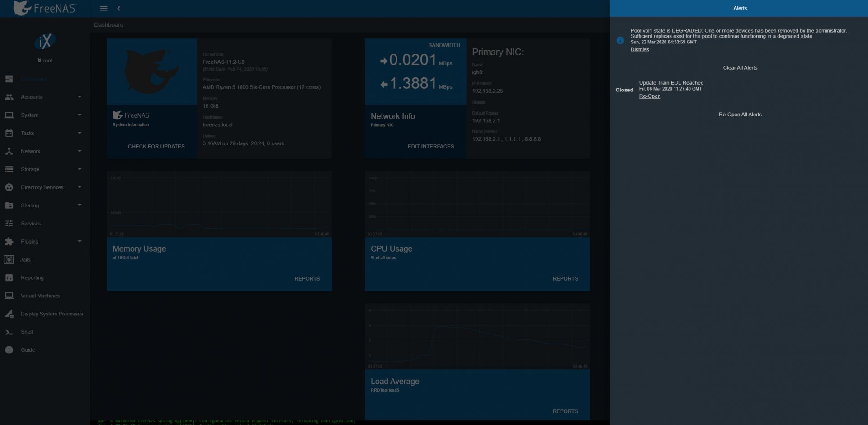
Task: Click the Alerts panel title
Action: coord(740,8)
